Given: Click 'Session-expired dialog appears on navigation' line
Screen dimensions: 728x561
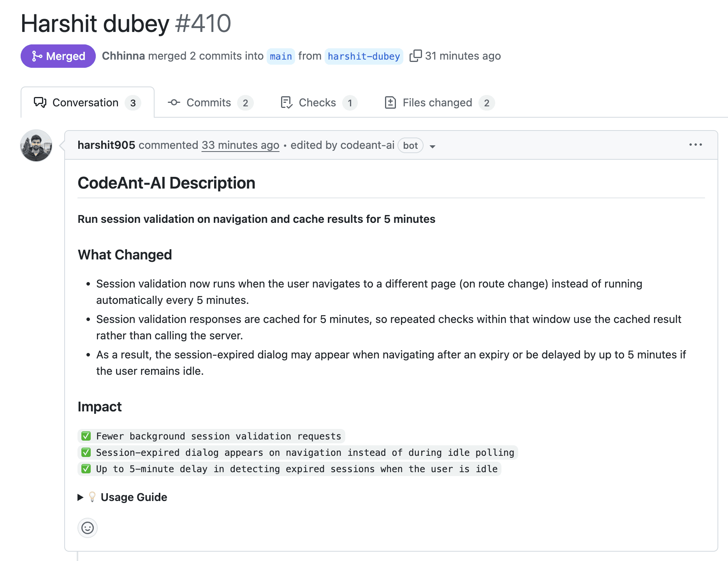Looking at the screenshot, I should [x=298, y=452].
